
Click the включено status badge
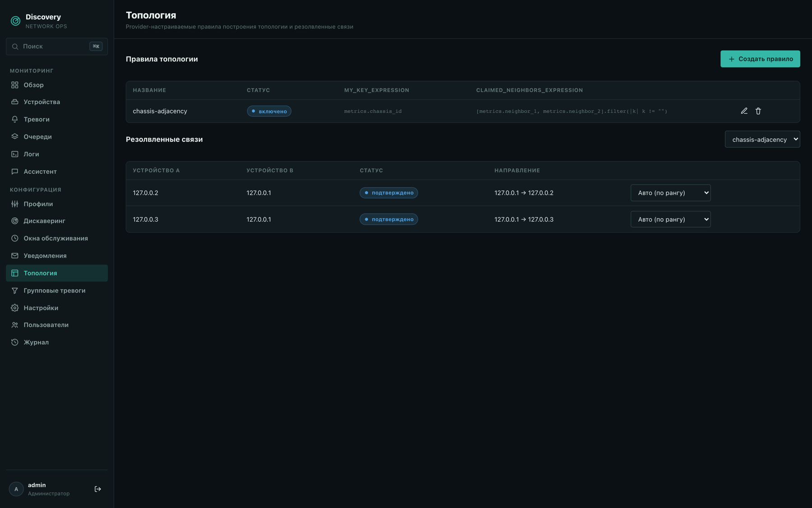tap(269, 111)
